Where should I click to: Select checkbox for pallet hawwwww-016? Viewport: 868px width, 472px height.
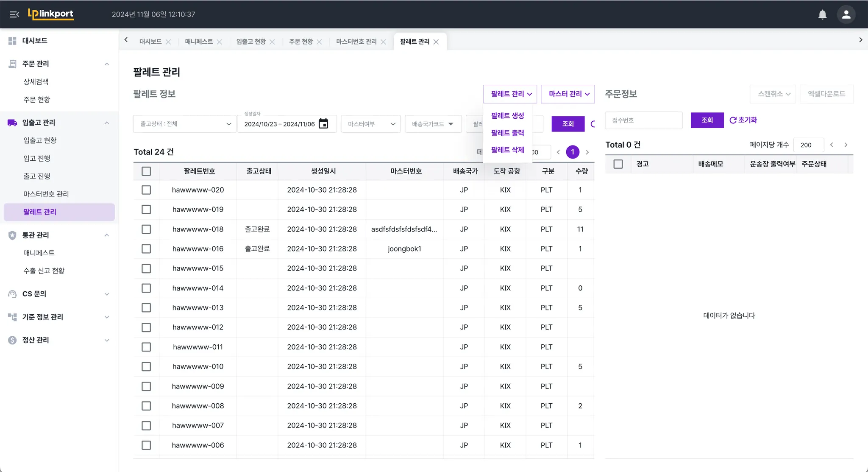click(146, 249)
